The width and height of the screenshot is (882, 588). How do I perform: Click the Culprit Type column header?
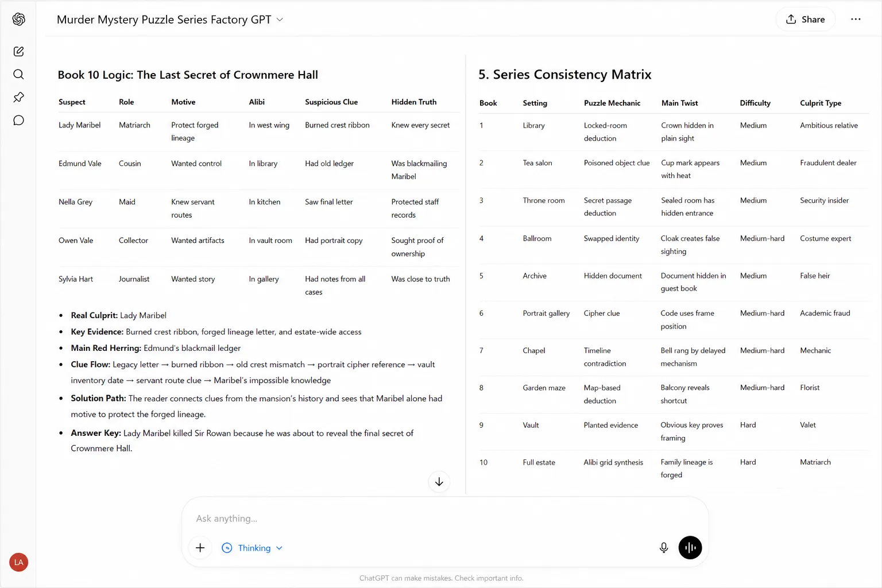(821, 103)
